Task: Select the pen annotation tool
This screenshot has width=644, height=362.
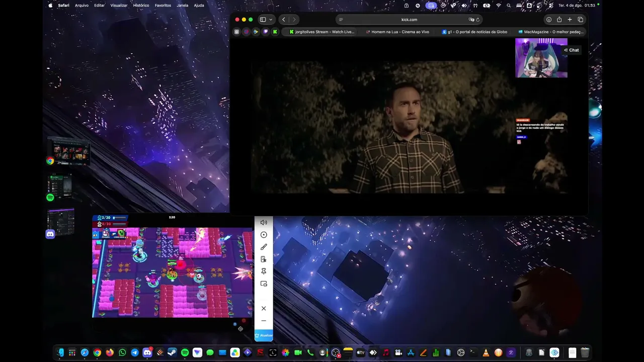Action: coord(264,247)
